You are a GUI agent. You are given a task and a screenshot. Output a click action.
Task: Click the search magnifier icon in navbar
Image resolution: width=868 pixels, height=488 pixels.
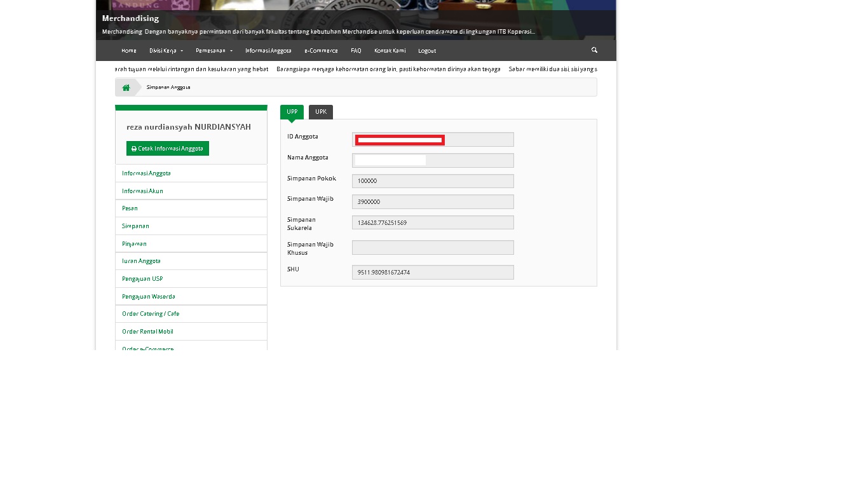594,50
